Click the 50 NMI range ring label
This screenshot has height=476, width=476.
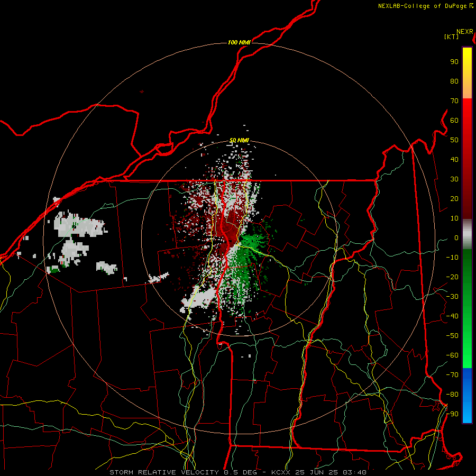[239, 140]
